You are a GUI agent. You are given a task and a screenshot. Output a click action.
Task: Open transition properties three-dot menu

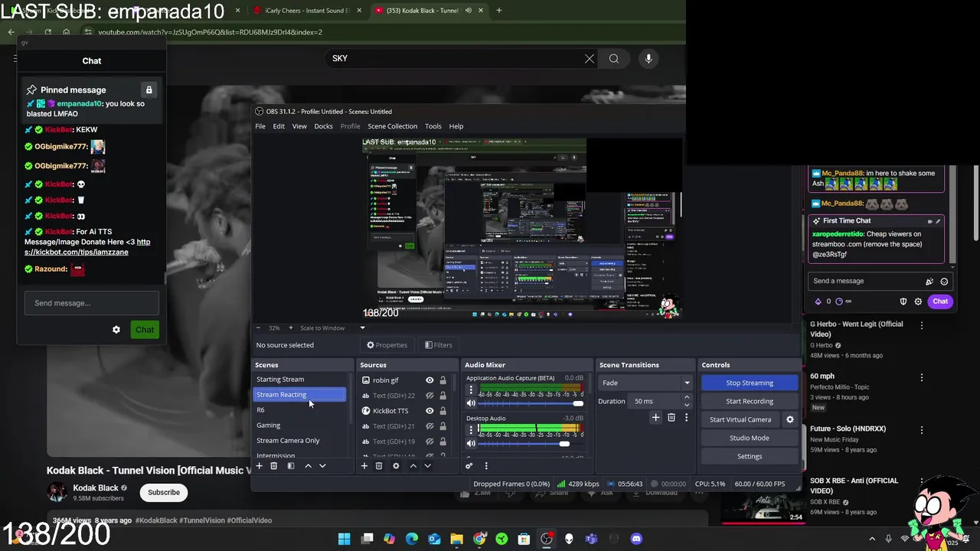[x=686, y=417]
